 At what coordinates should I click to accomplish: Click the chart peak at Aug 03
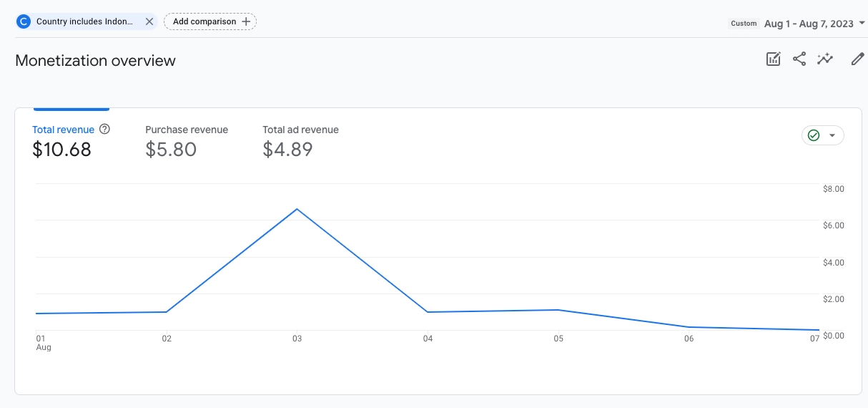click(x=297, y=209)
